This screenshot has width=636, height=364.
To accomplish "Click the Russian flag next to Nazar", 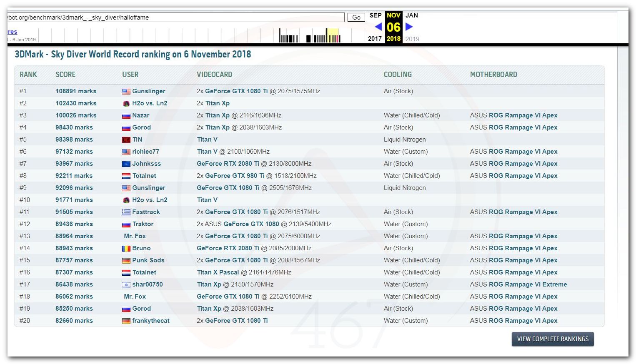I will [x=126, y=116].
